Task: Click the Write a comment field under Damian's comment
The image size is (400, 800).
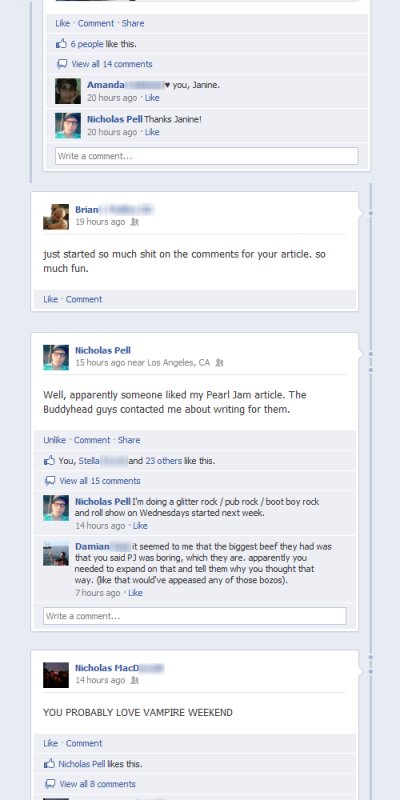Action: point(194,616)
